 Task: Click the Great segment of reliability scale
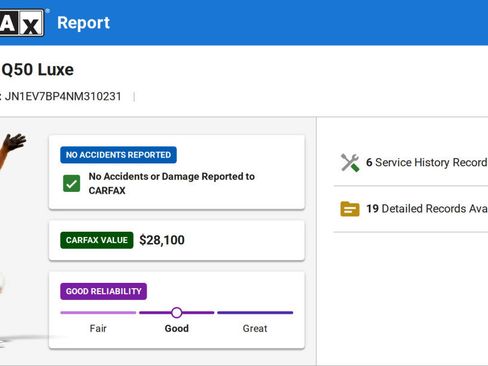(255, 313)
